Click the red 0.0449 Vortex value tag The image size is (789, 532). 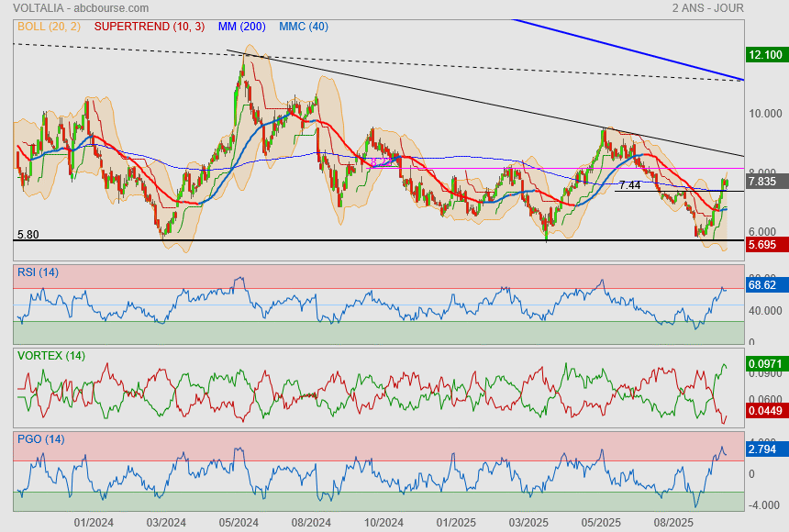tap(765, 411)
